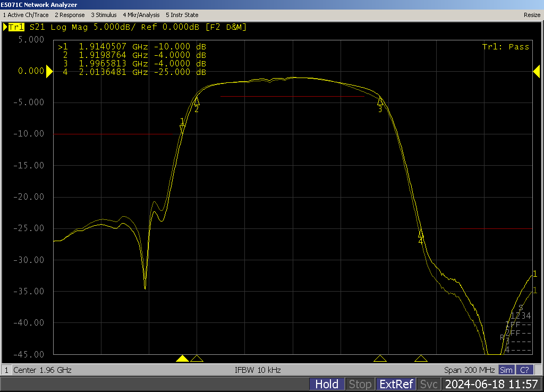Select marker 3 triangle on the trace

380,101
